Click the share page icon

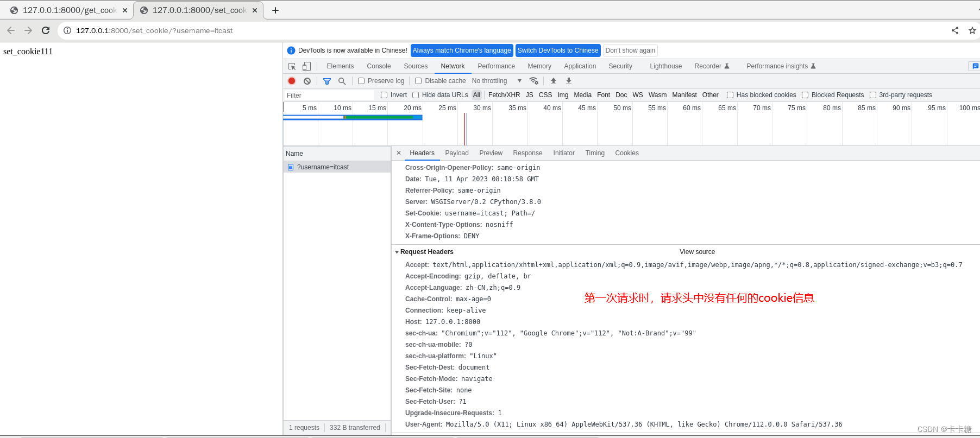[955, 30]
